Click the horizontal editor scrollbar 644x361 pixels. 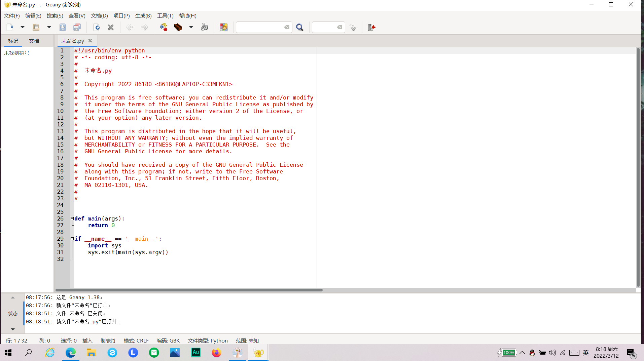pyautogui.click(x=189, y=290)
